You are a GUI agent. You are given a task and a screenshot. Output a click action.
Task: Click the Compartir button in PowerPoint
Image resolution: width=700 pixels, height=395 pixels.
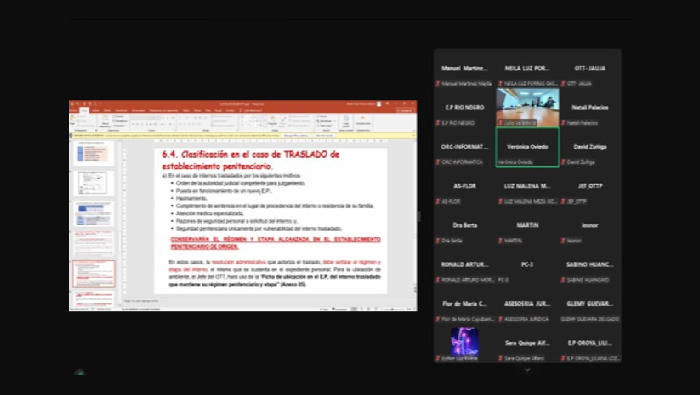405,110
